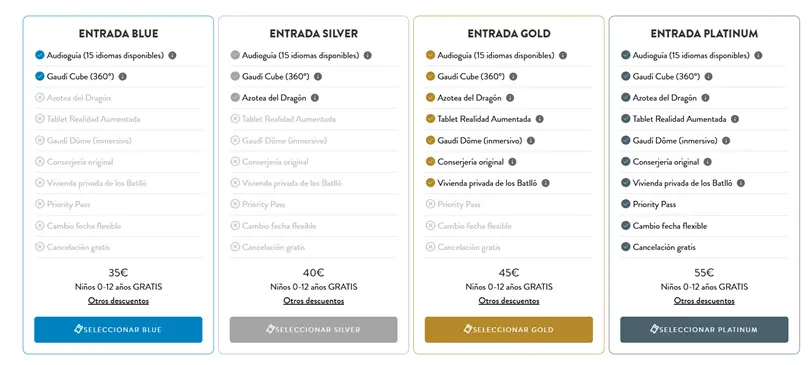
Task: Open the info icon for Gold Gaudí Dôme
Action: (x=531, y=140)
